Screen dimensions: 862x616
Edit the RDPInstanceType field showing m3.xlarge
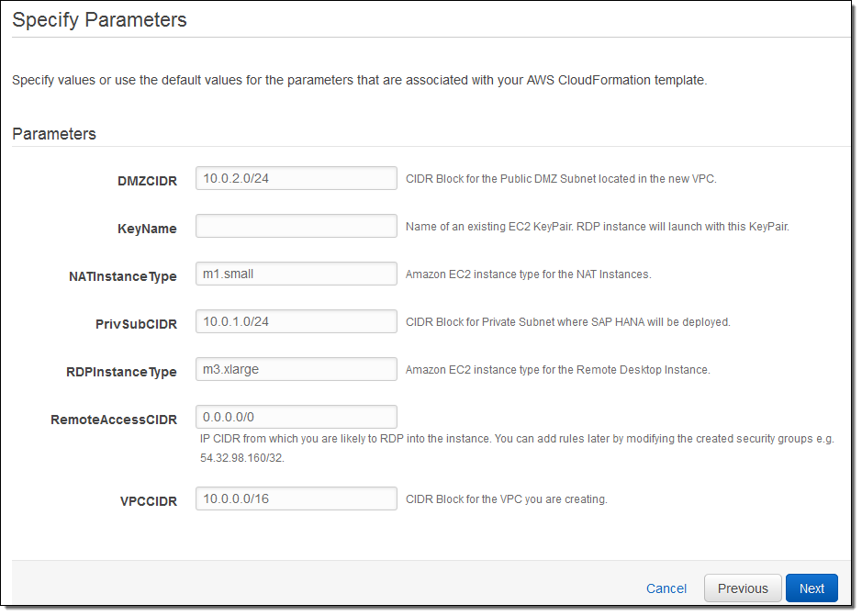(x=296, y=370)
